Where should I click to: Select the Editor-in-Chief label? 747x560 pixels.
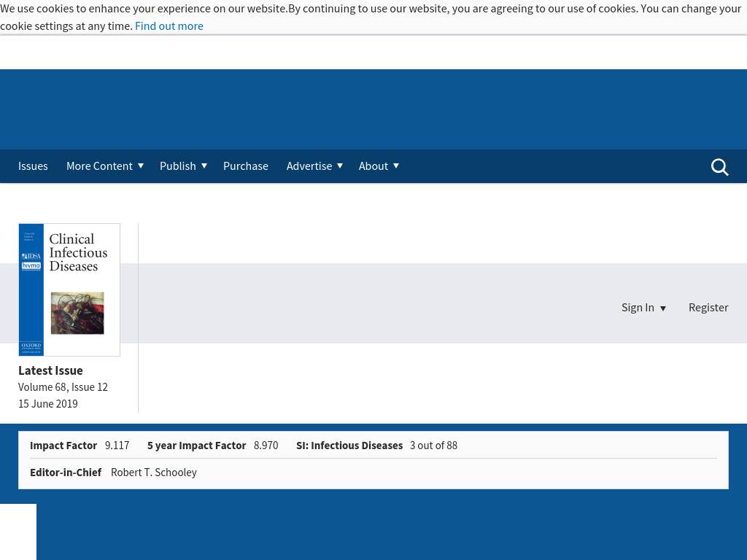66,472
